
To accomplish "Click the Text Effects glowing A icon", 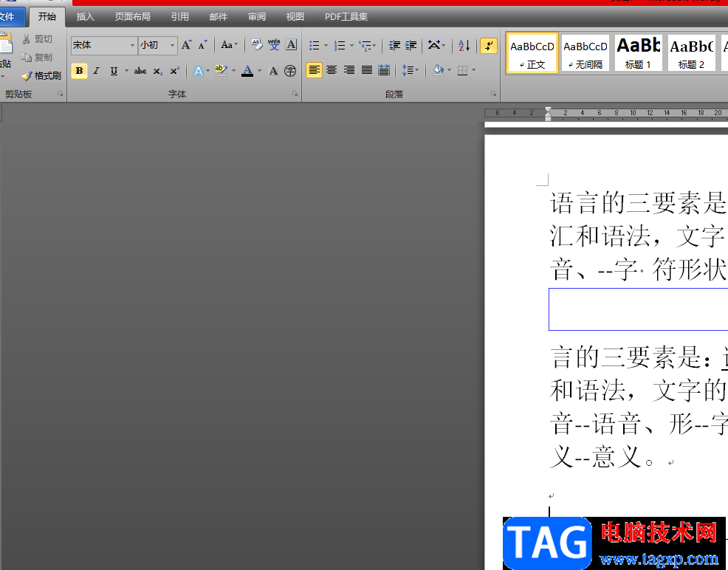I will [199, 71].
